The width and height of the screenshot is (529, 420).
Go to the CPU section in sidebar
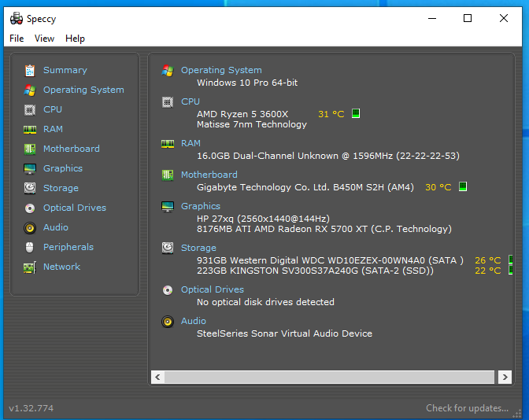(53, 109)
